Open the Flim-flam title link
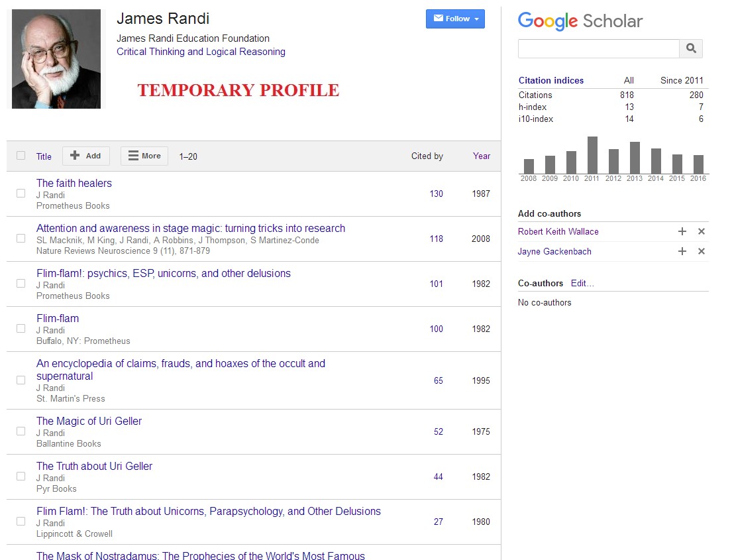Image resolution: width=732 pixels, height=560 pixels. pos(58,319)
